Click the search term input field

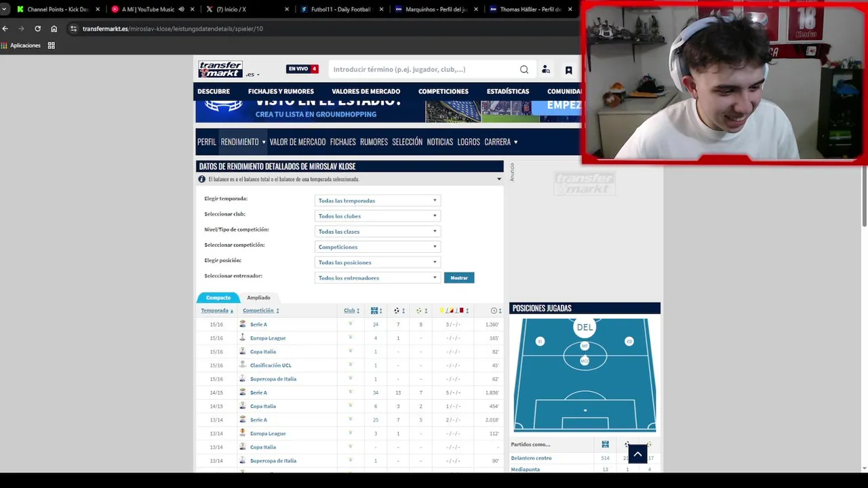424,69
